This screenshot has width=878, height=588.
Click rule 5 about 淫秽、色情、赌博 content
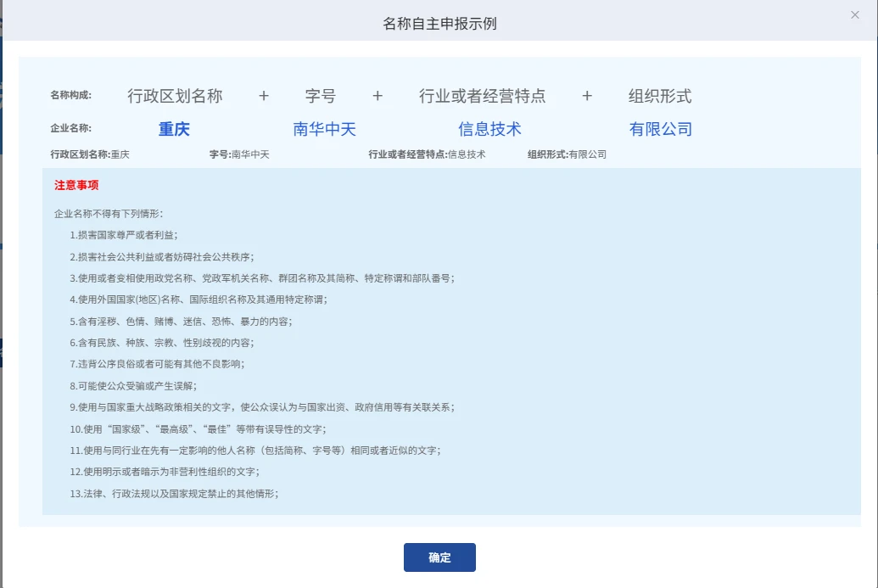pos(181,322)
